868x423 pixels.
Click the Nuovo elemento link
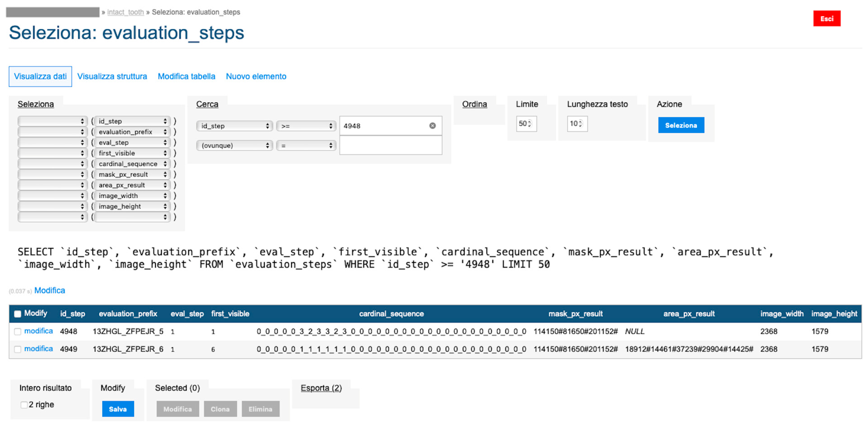(256, 76)
